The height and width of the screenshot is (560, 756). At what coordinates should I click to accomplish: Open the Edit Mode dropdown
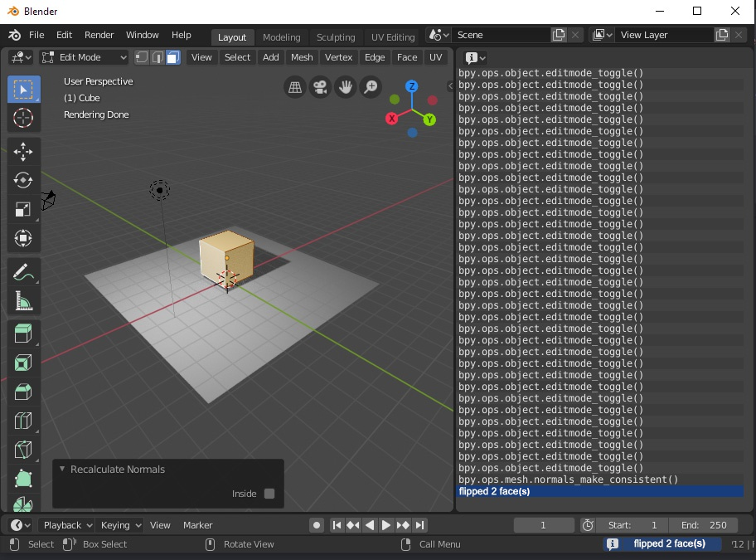point(84,57)
